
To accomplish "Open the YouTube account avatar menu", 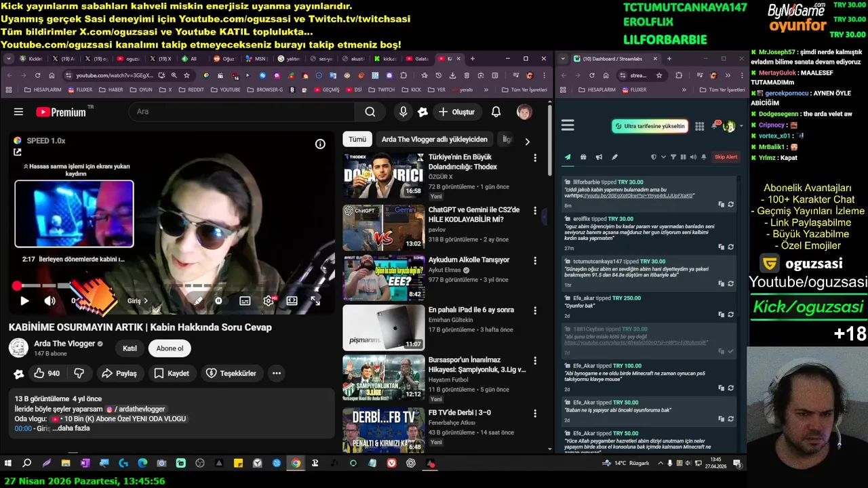I will click(524, 112).
